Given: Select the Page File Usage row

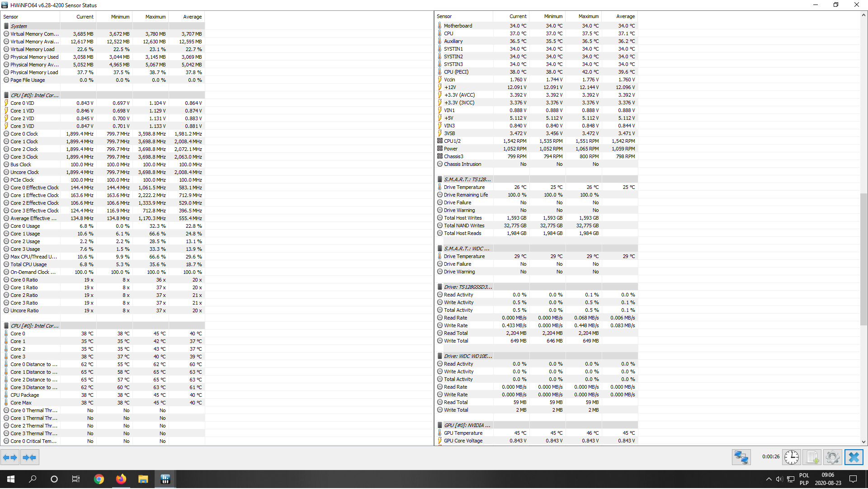Looking at the screenshot, I should [x=103, y=80].
